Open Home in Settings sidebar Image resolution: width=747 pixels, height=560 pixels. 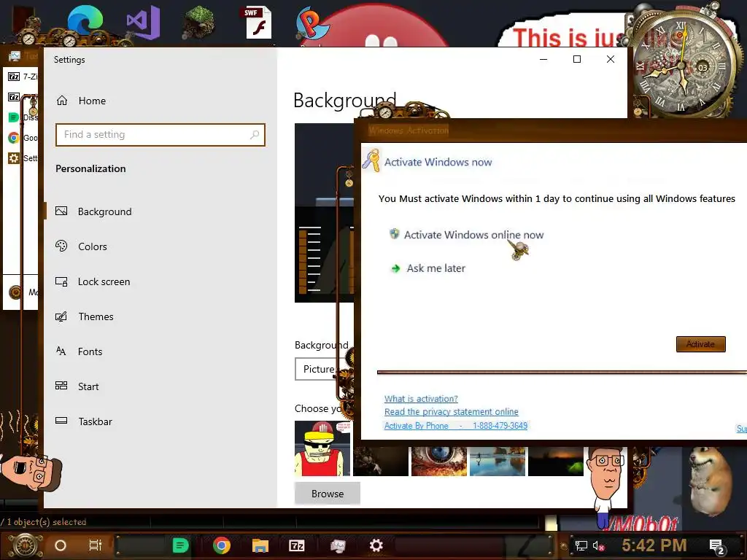(x=92, y=101)
